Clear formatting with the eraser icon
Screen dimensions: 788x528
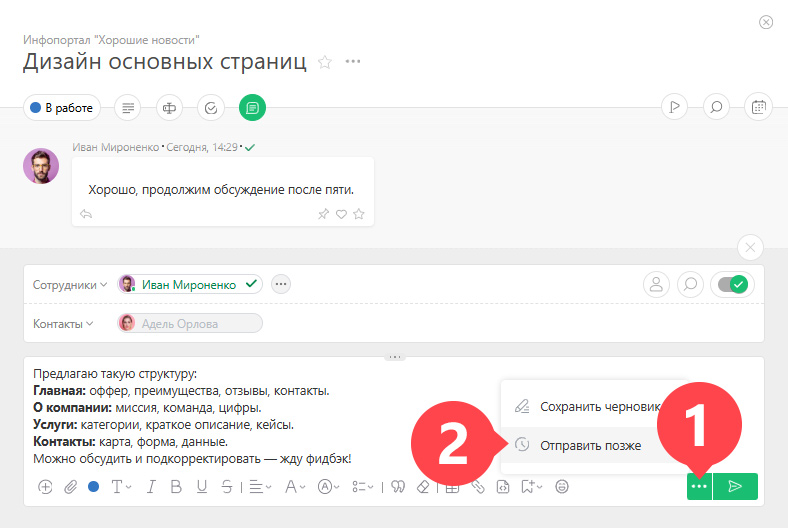(424, 487)
